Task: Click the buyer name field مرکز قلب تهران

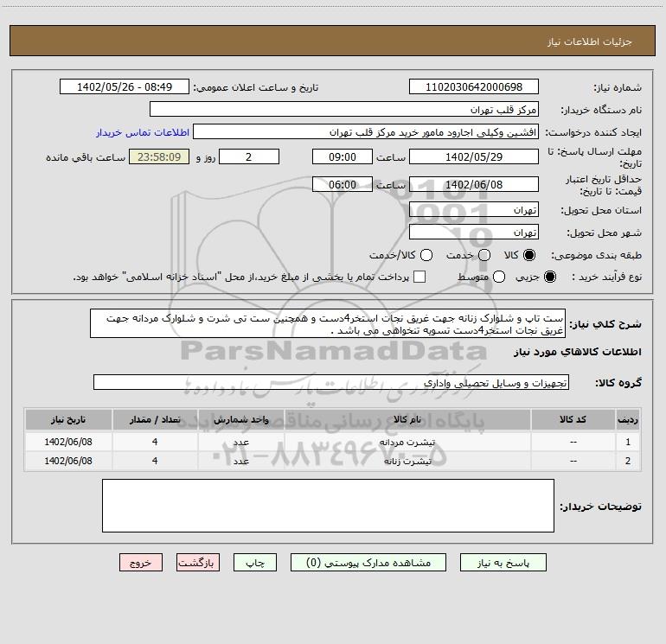Action: 344,109
